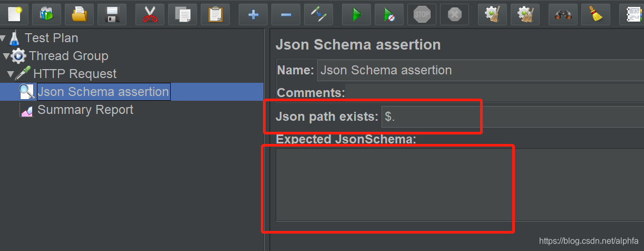Stop the running test
The height and width of the screenshot is (251, 644).
422,14
